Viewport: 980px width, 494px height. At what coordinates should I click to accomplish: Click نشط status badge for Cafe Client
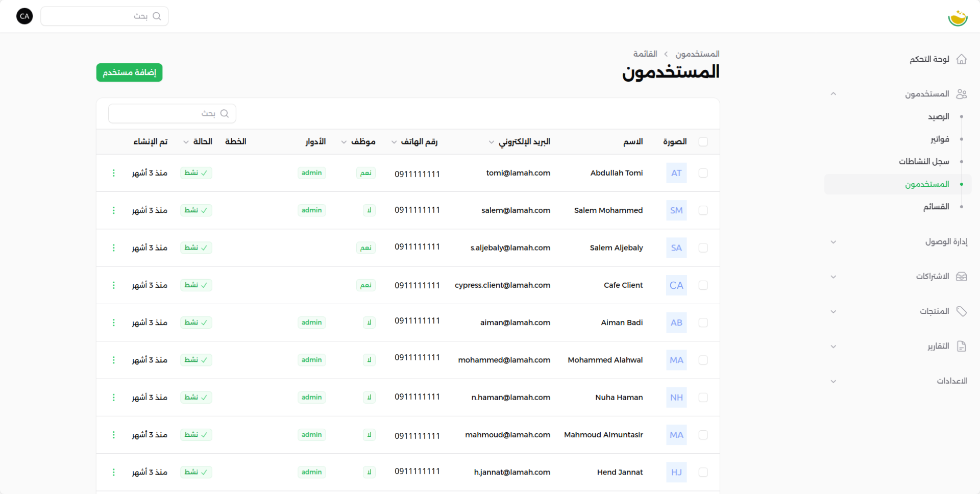(196, 285)
